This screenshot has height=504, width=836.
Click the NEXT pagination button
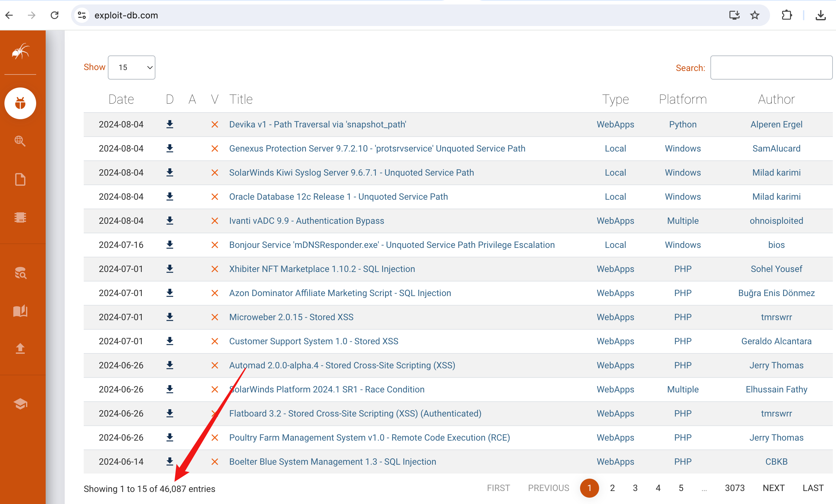tap(773, 488)
